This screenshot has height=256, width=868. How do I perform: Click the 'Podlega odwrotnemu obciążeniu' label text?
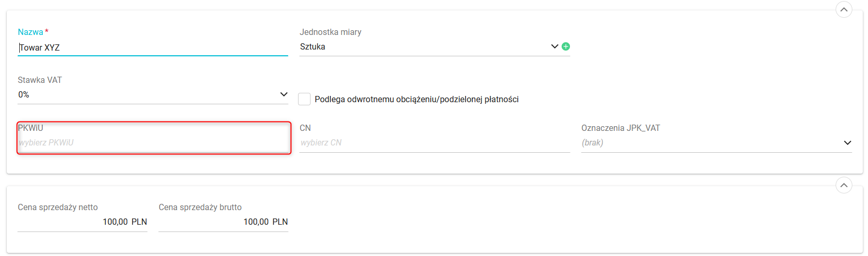pyautogui.click(x=416, y=99)
